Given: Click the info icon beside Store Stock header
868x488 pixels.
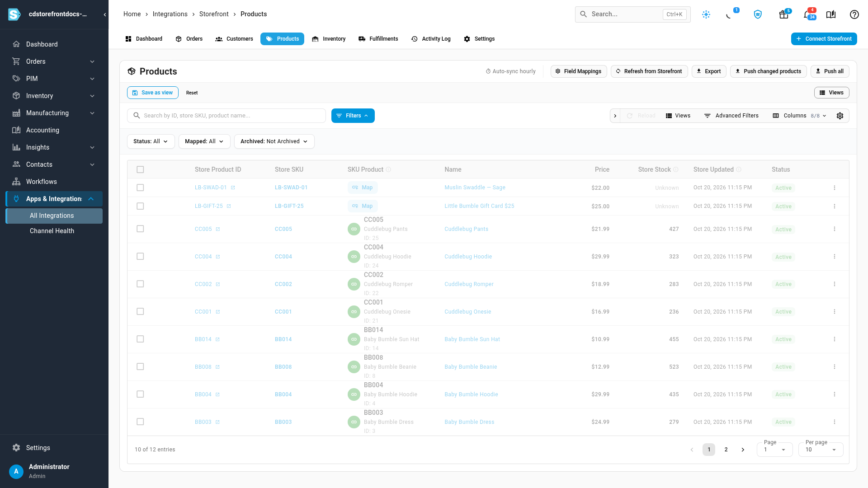Looking at the screenshot, I should (x=676, y=169).
